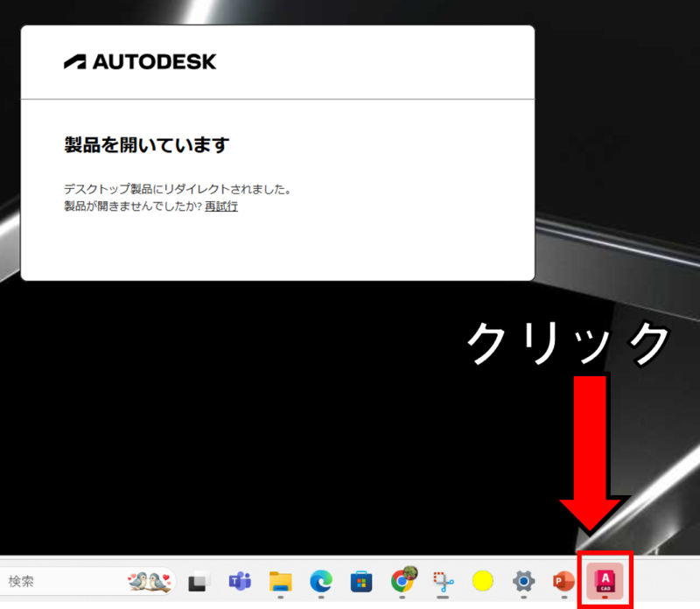Click the デスクトップ製品にリダイレクトされました text
The height and width of the screenshot is (609, 700).
[x=178, y=189]
